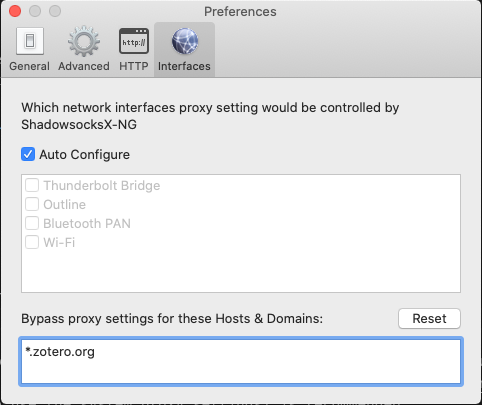482x405 pixels.
Task: Select the Interfaces tab label
Action: pyautogui.click(x=184, y=66)
